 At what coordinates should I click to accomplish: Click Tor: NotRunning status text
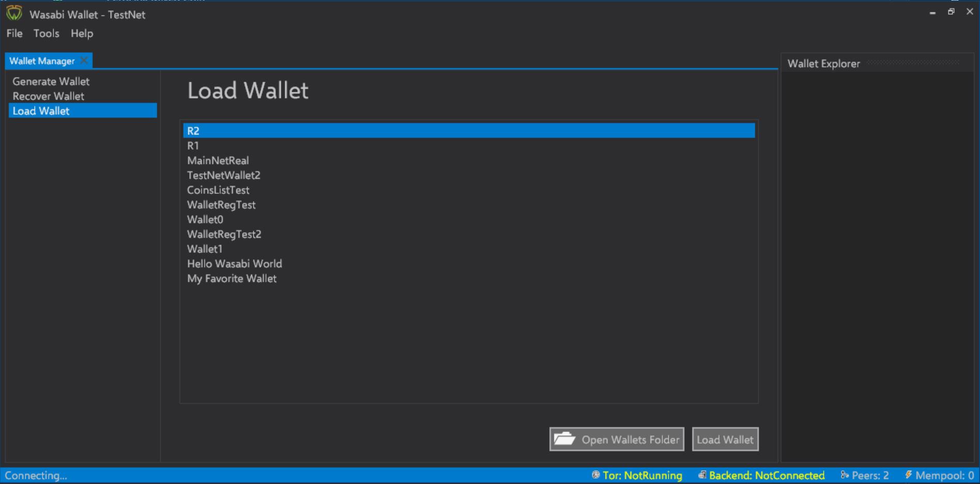[642, 475]
